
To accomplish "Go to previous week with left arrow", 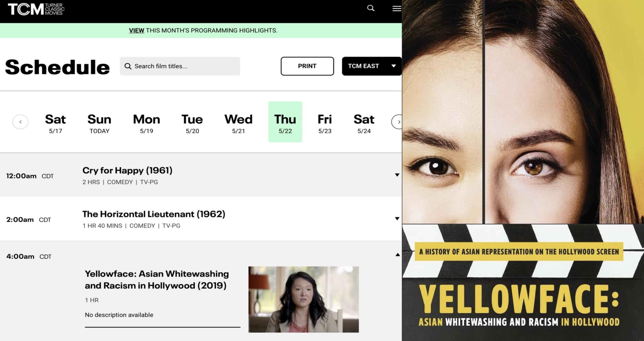I will (x=21, y=122).
